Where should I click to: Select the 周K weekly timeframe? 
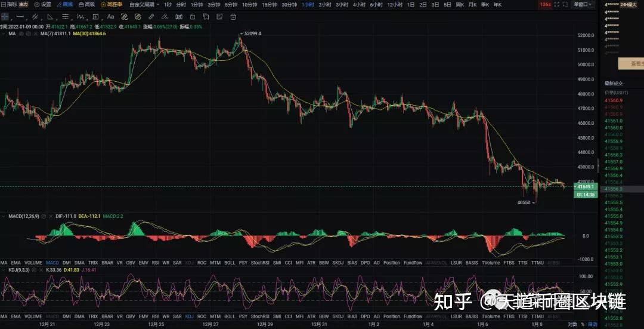(460, 5)
